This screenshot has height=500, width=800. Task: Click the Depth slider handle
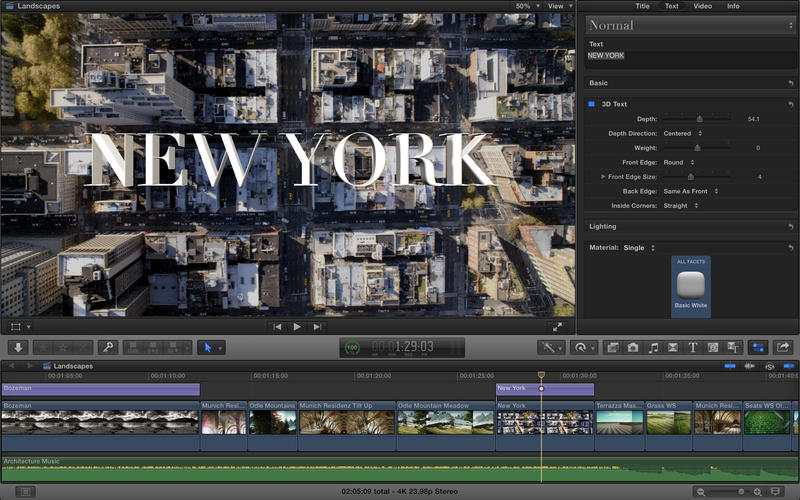click(699, 119)
